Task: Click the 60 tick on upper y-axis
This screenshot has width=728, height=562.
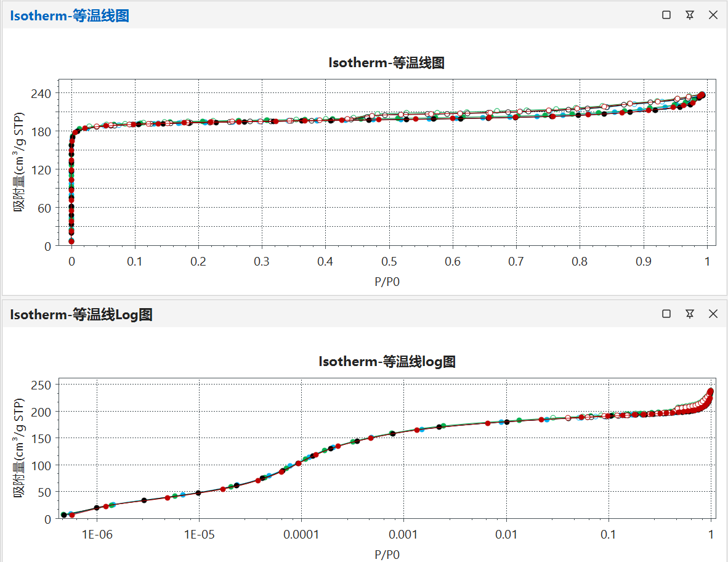Action: (x=44, y=208)
